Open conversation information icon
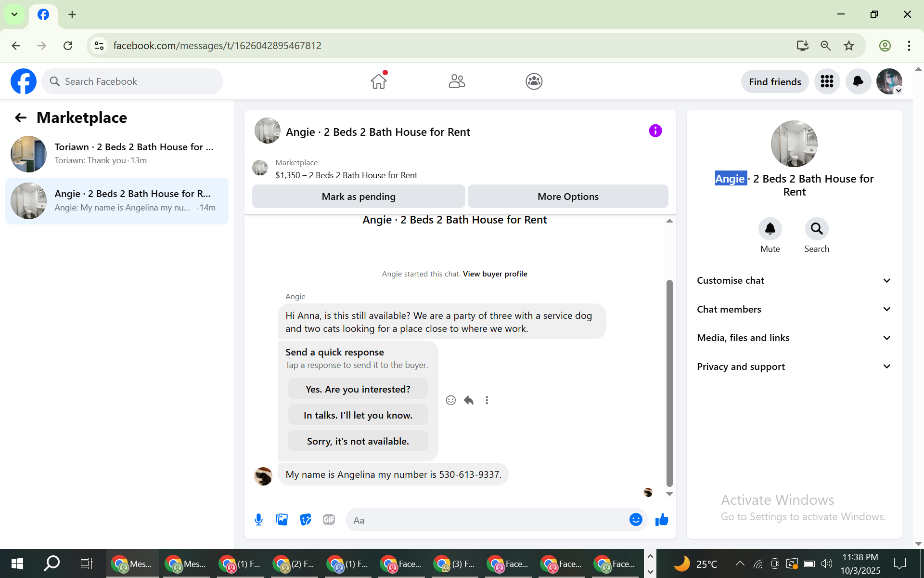The width and height of the screenshot is (924, 578). (x=655, y=131)
